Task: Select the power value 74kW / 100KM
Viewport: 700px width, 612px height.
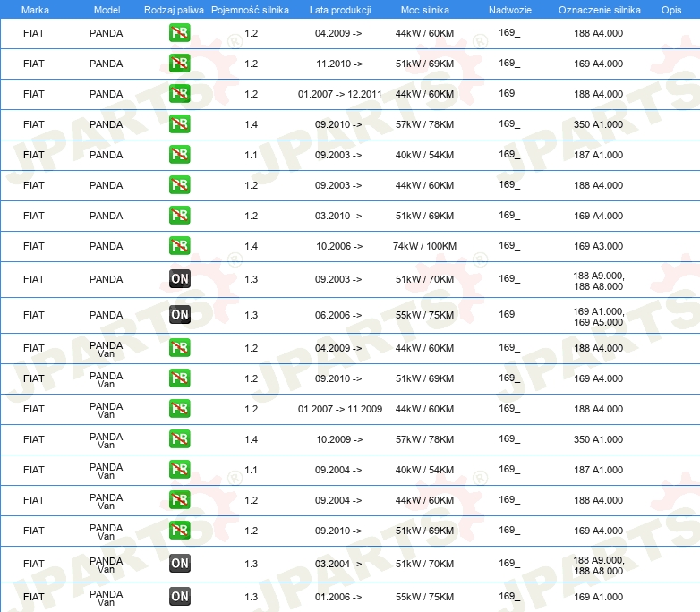Action: (424, 246)
